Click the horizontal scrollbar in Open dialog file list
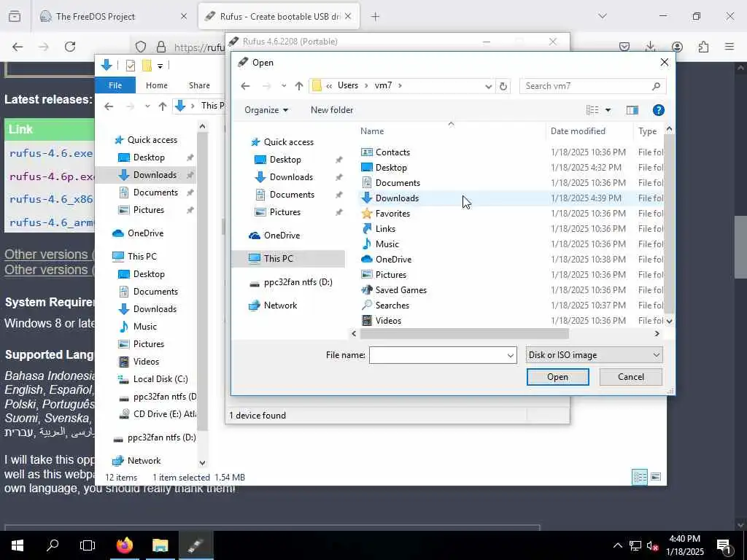Image resolution: width=747 pixels, height=560 pixels. tap(465, 334)
